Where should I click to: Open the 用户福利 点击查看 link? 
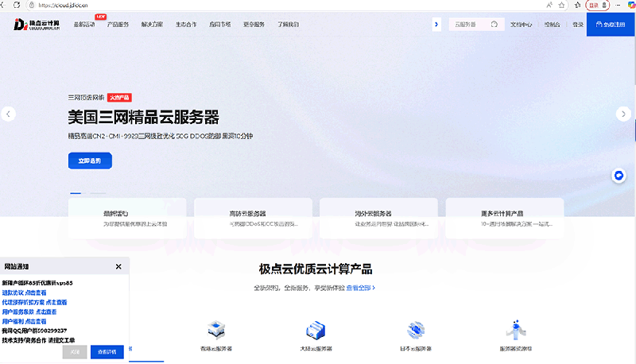[24, 321]
